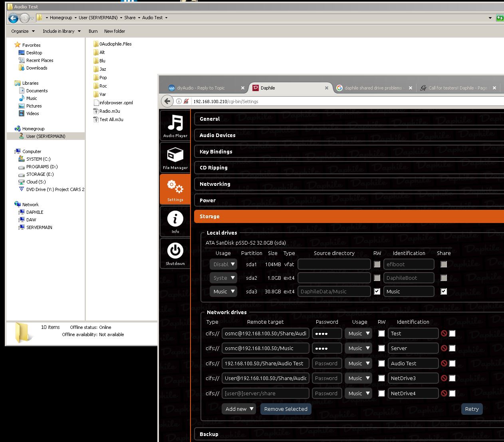Toggle RW checkbox for Test network drive
This screenshot has height=442, width=504.
tap(381, 333)
